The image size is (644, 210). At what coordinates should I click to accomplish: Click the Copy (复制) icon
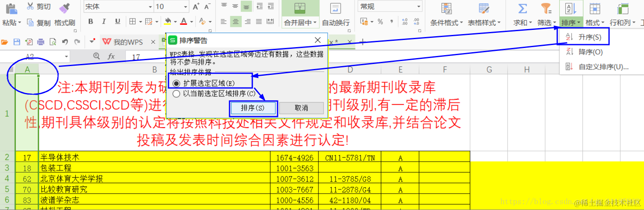(30, 22)
